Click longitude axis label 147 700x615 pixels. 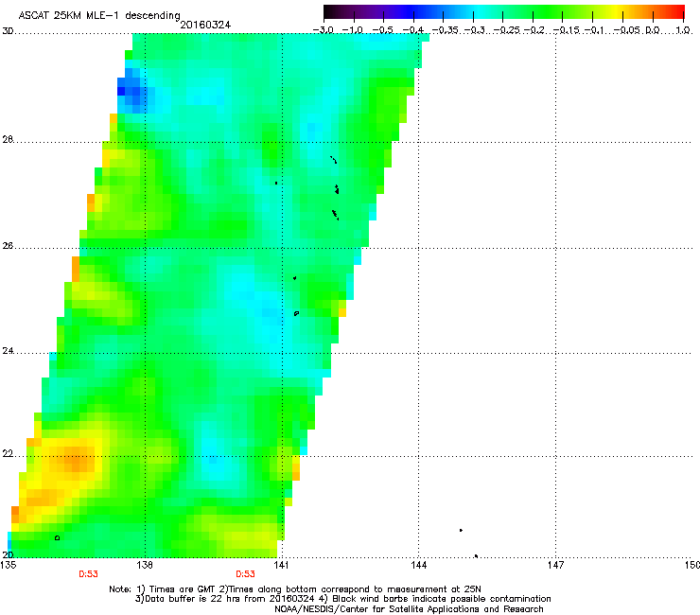click(555, 565)
